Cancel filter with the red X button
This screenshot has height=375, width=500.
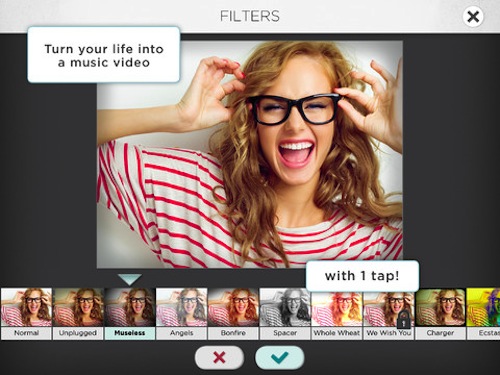pos(219,358)
